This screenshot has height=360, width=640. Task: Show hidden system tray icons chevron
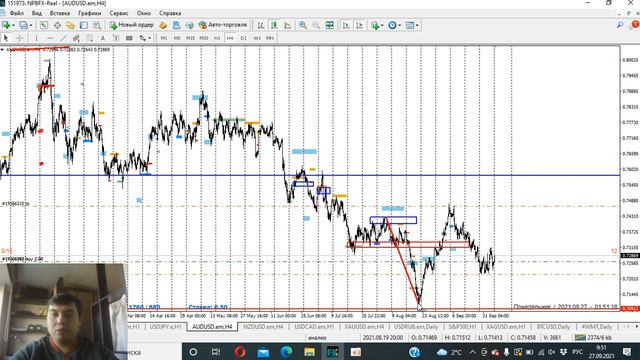pyautogui.click(x=472, y=352)
